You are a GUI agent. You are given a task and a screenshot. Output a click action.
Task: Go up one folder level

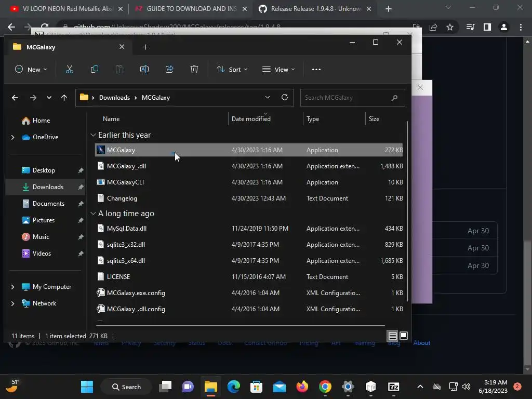click(64, 98)
